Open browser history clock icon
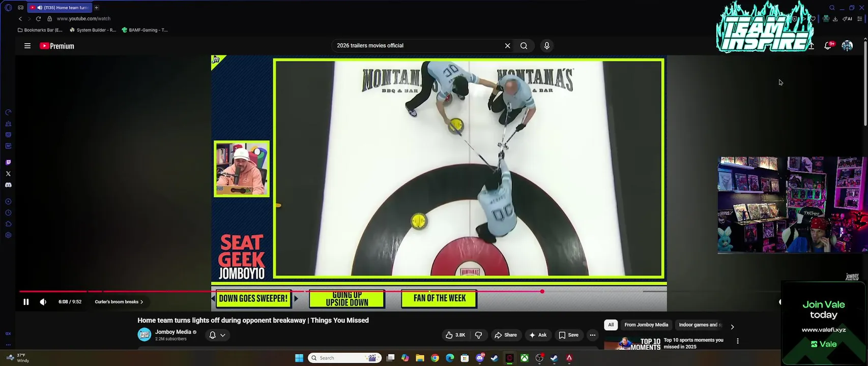 tap(8, 213)
